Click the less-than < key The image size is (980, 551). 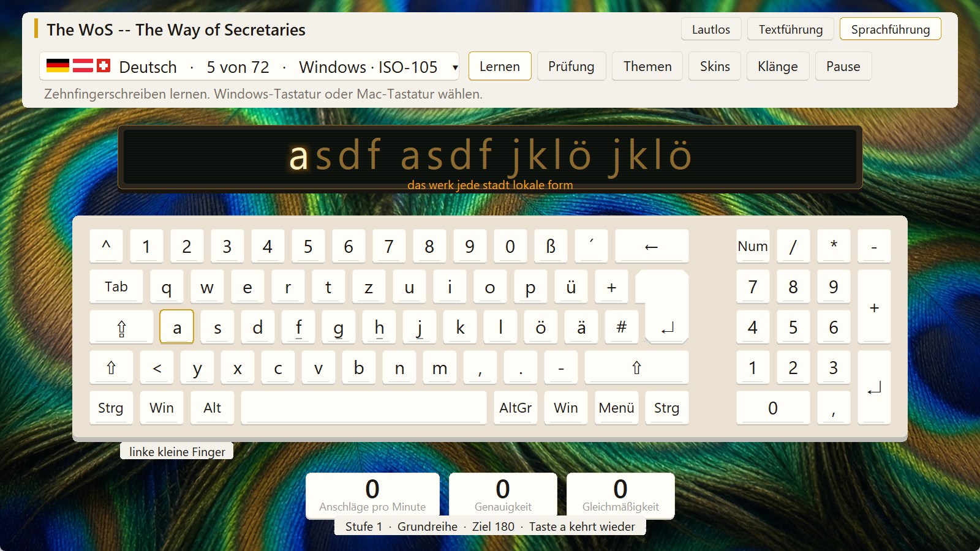[157, 367]
